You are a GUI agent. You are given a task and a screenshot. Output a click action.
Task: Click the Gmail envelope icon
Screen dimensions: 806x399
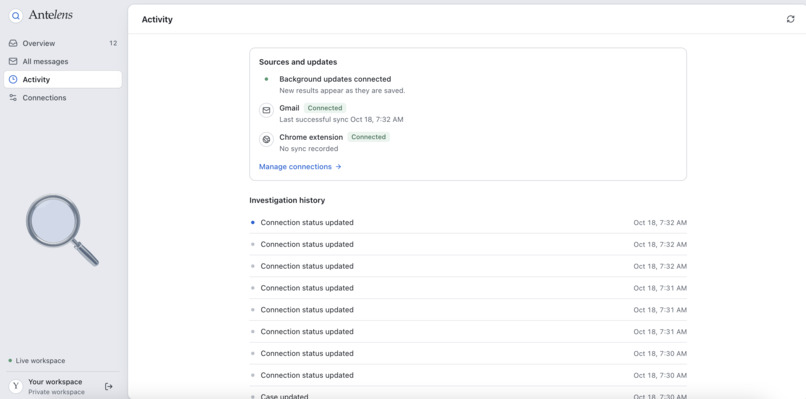[266, 110]
